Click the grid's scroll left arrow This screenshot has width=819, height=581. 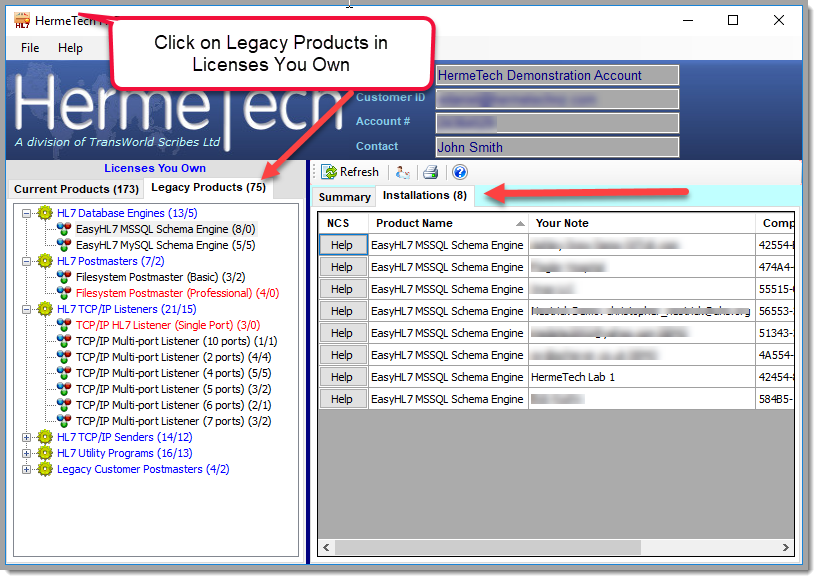pyautogui.click(x=326, y=547)
